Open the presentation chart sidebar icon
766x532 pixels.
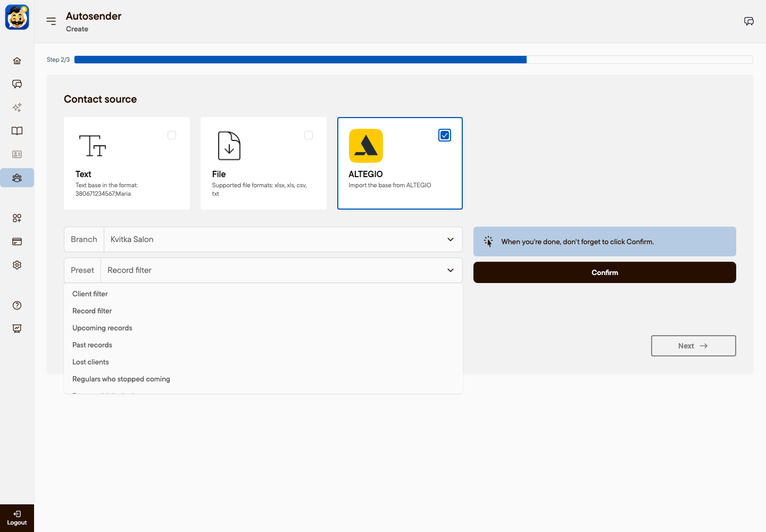click(17, 329)
